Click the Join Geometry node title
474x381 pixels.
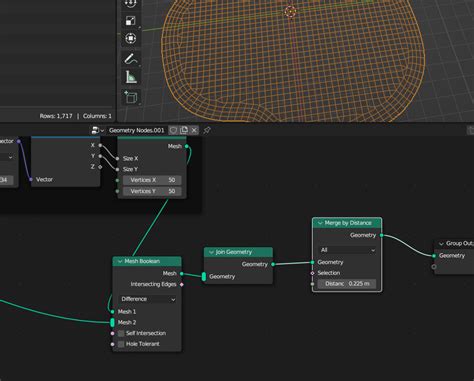click(234, 252)
